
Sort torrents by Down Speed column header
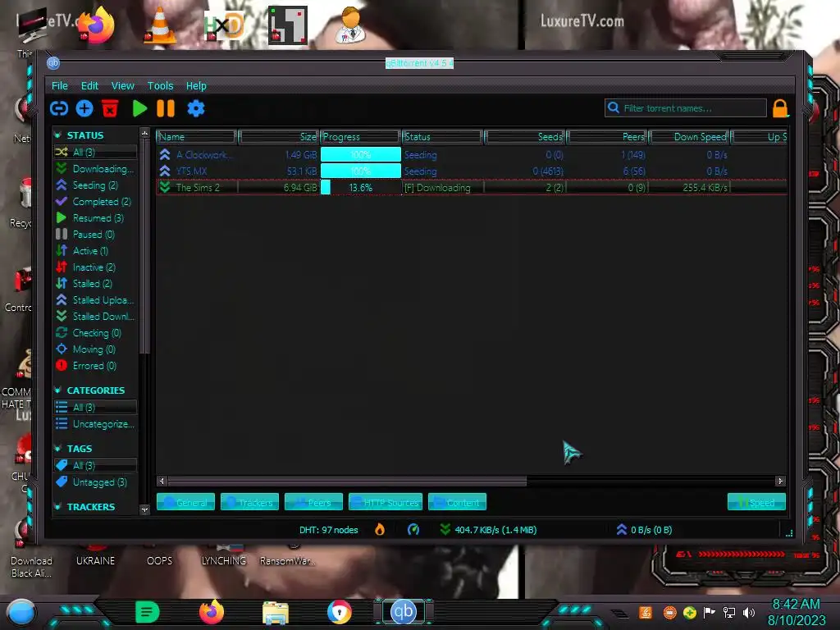tap(689, 137)
